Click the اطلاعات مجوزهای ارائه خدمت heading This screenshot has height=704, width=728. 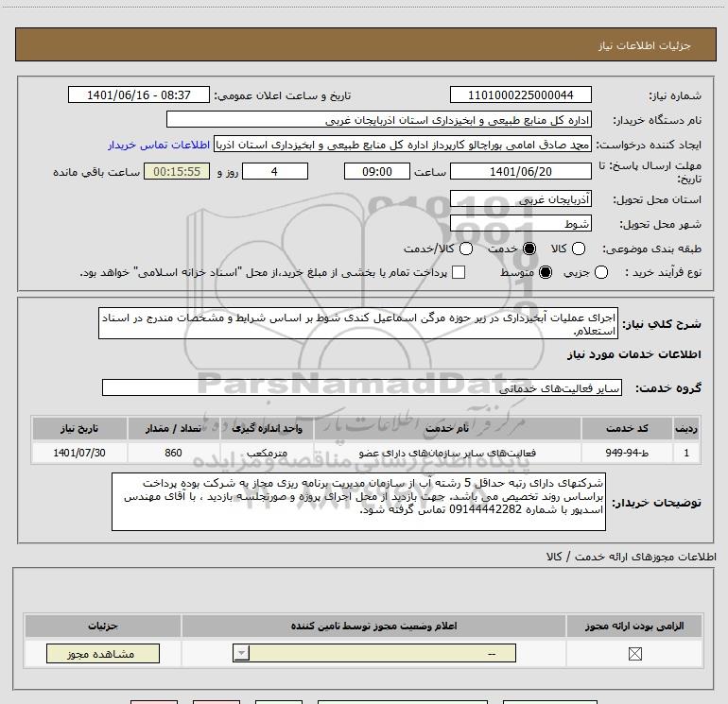click(x=632, y=557)
